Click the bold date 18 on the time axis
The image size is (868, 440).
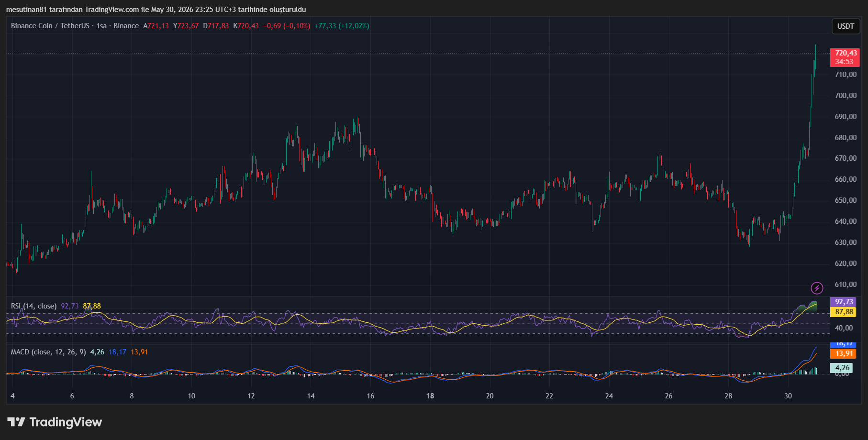coord(430,396)
